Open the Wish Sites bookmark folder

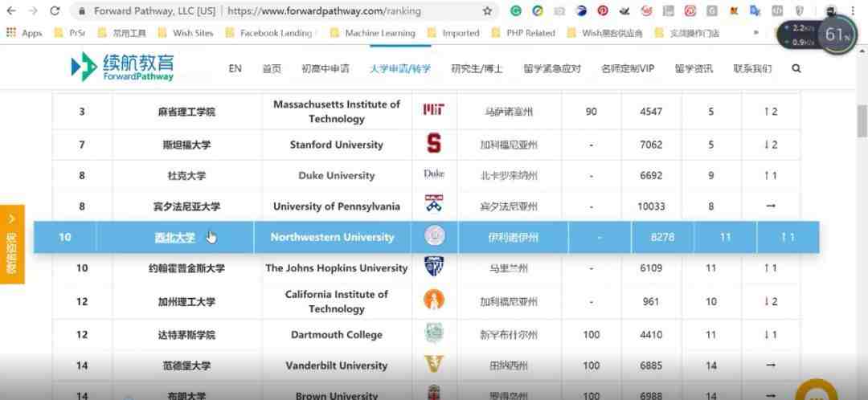pyautogui.click(x=186, y=33)
